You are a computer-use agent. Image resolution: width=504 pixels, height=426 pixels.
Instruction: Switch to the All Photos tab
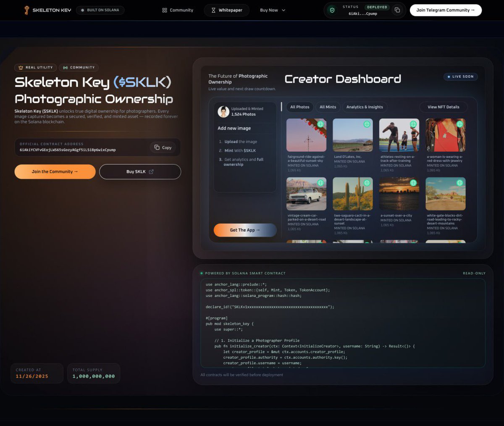tap(300, 107)
